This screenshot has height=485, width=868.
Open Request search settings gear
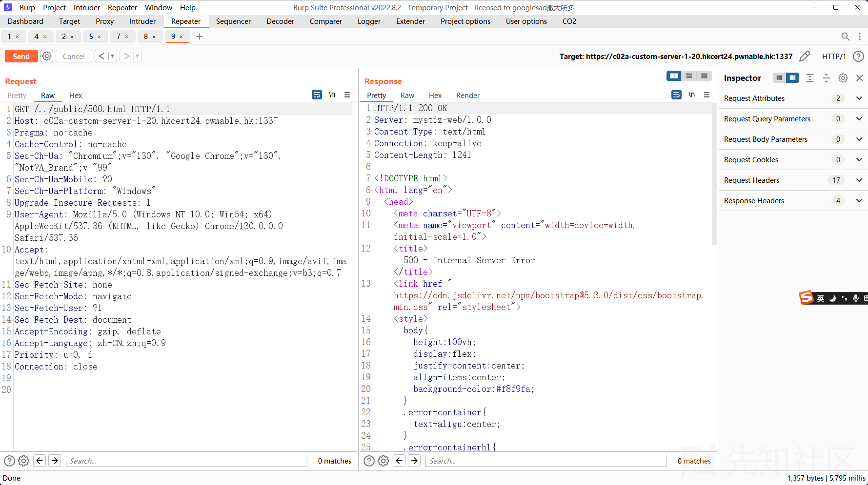tap(23, 461)
